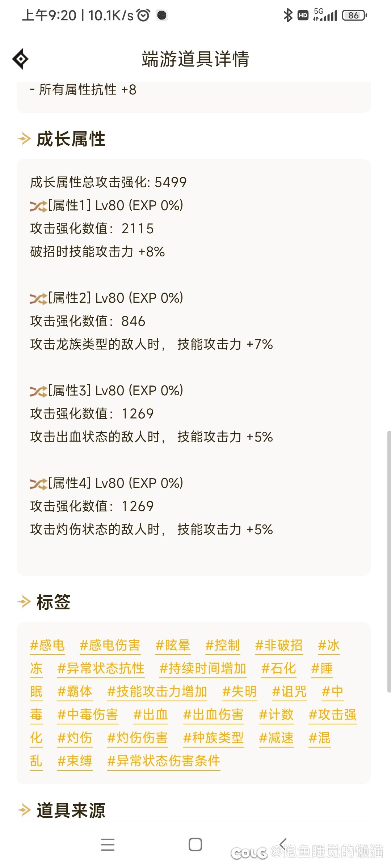Open the #出血伤害 tag
391x868 pixels.
214,715
